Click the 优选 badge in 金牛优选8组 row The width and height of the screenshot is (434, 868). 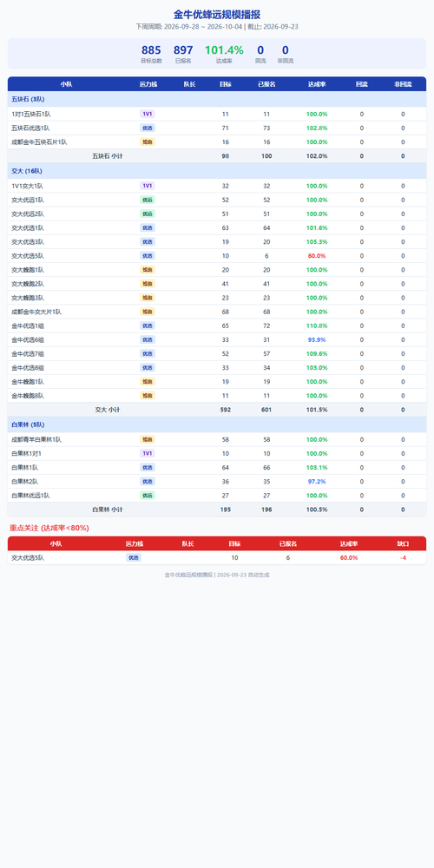pos(148,367)
